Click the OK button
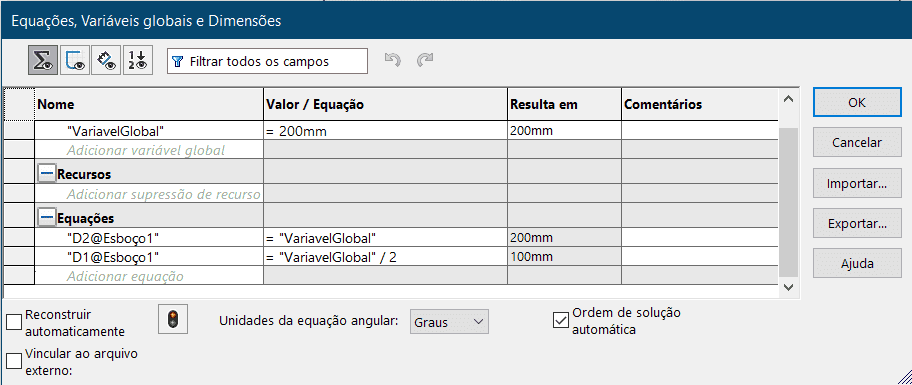 (x=857, y=102)
